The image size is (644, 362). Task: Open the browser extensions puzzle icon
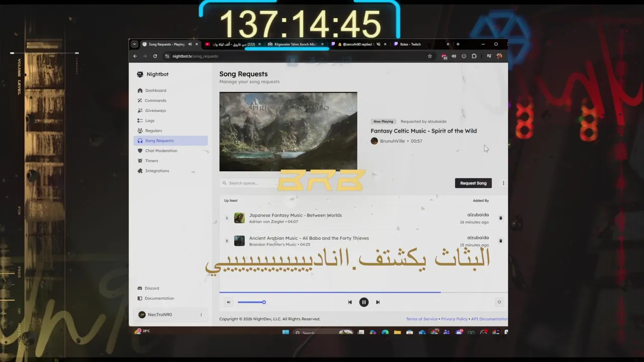[474, 56]
